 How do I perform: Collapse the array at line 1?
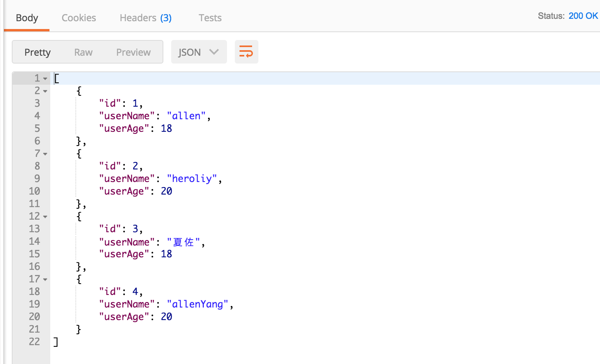(x=45, y=79)
